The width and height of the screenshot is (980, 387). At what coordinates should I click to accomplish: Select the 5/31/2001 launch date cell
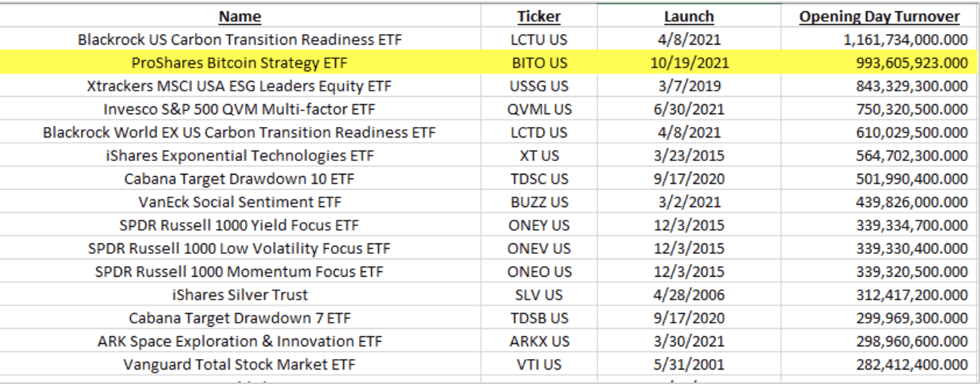point(688,364)
